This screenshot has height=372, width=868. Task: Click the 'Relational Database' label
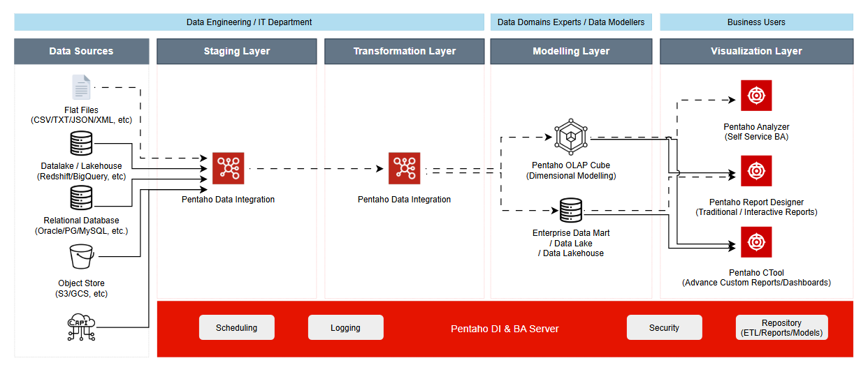coord(81,221)
